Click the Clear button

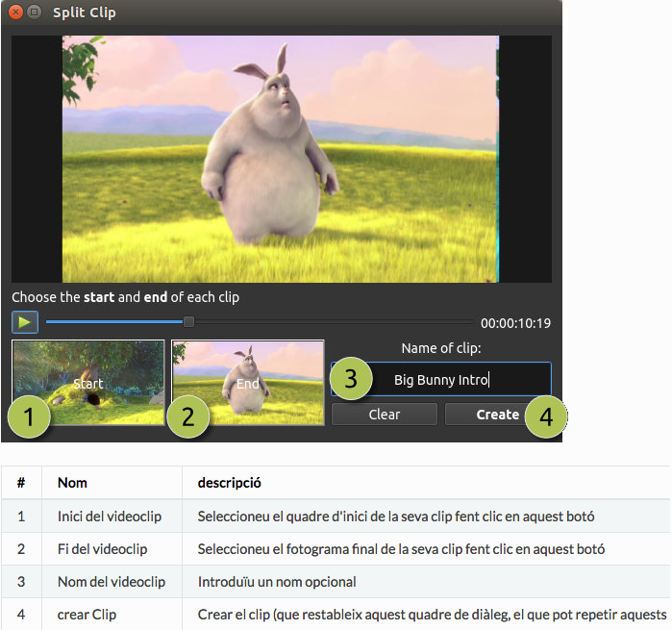pyautogui.click(x=384, y=415)
